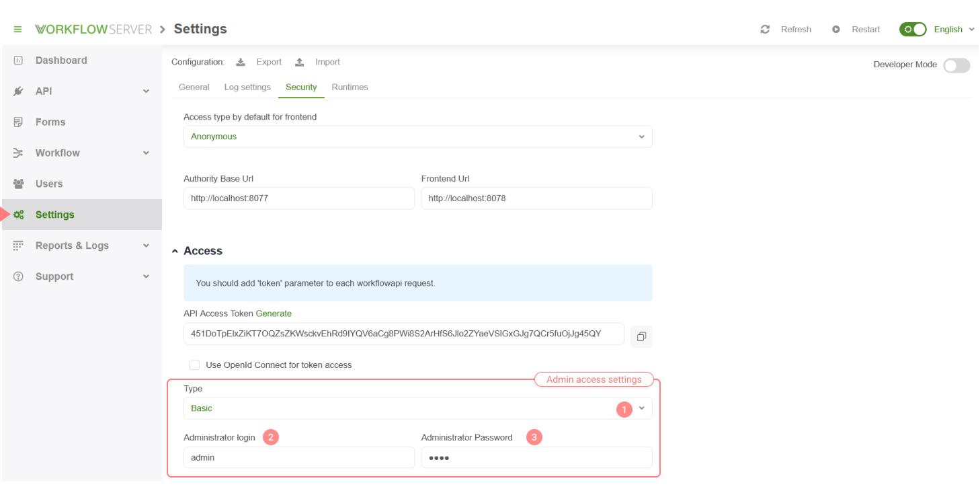This screenshot has height=497, width=980.
Task: Open the English language dropdown
Action: pos(954,30)
